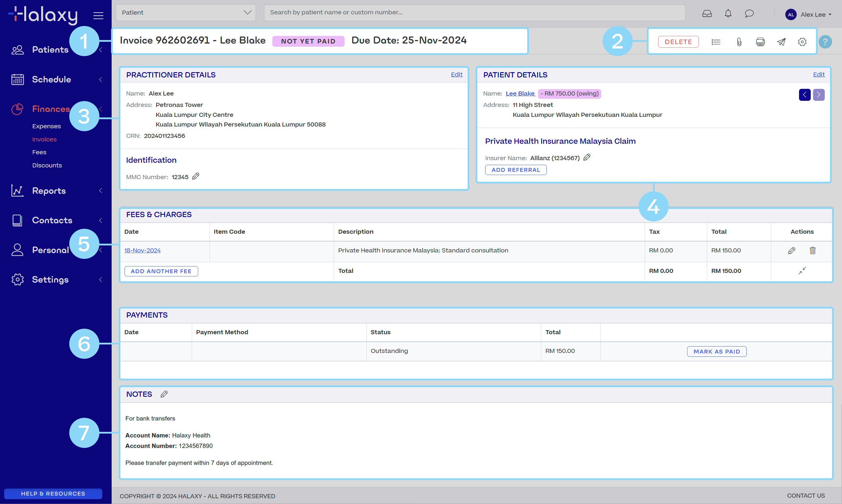Click the DELETE invoice button
The image size is (842, 504).
678,42
